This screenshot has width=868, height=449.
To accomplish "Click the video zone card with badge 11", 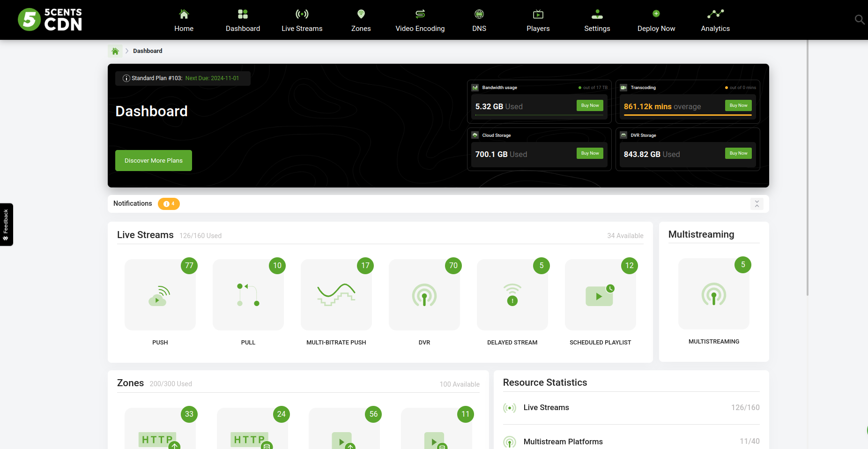I will (x=437, y=428).
